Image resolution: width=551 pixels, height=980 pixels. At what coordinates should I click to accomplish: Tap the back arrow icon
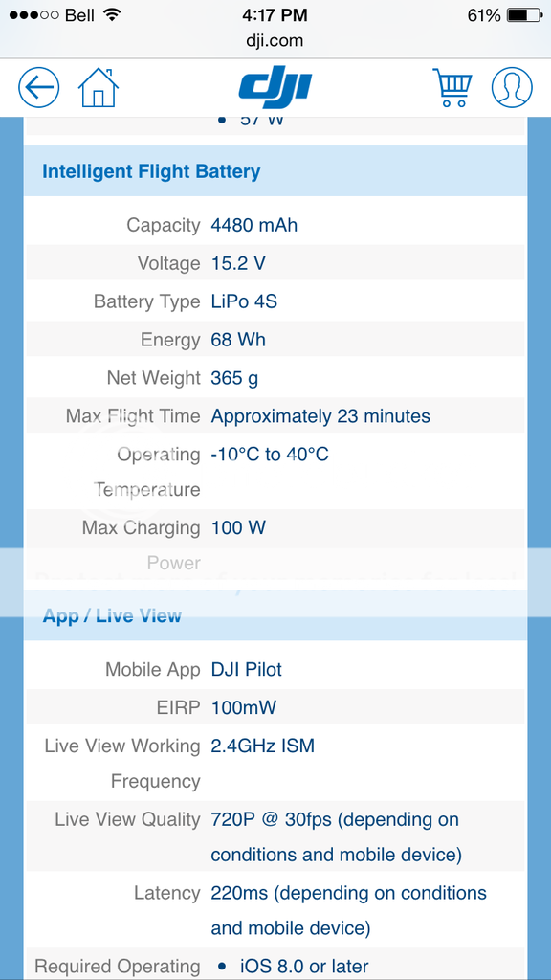click(x=38, y=87)
